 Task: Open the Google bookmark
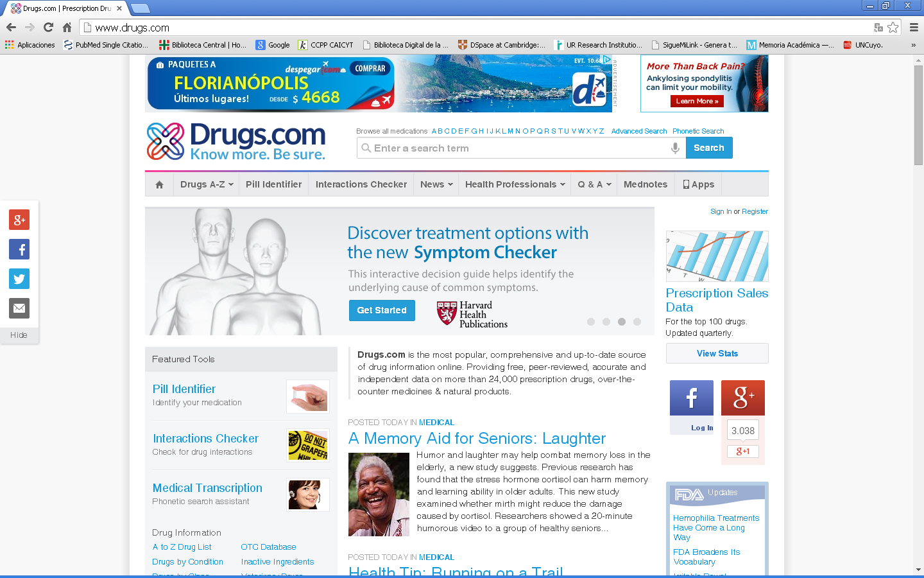[x=273, y=45]
